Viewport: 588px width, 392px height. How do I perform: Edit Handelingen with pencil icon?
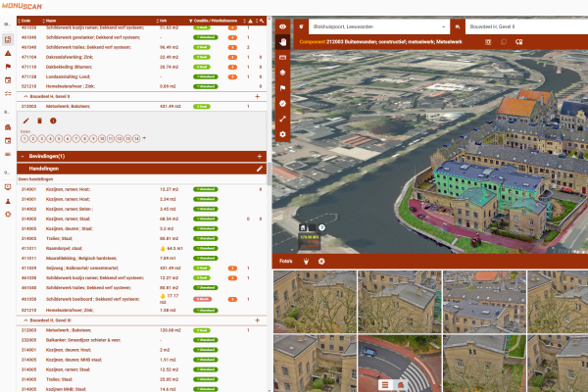[x=259, y=169]
